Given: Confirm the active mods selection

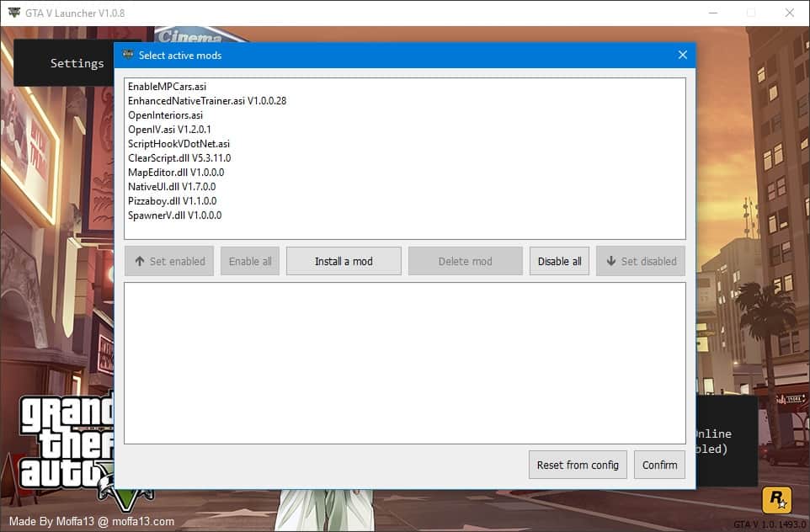Looking at the screenshot, I should click(659, 465).
